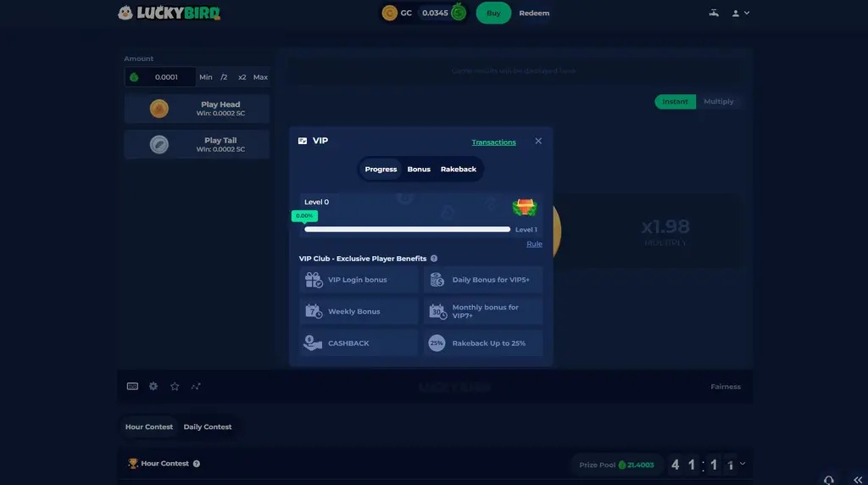Open the support headset icon
The width and height of the screenshot is (868, 485).
coord(829,480)
